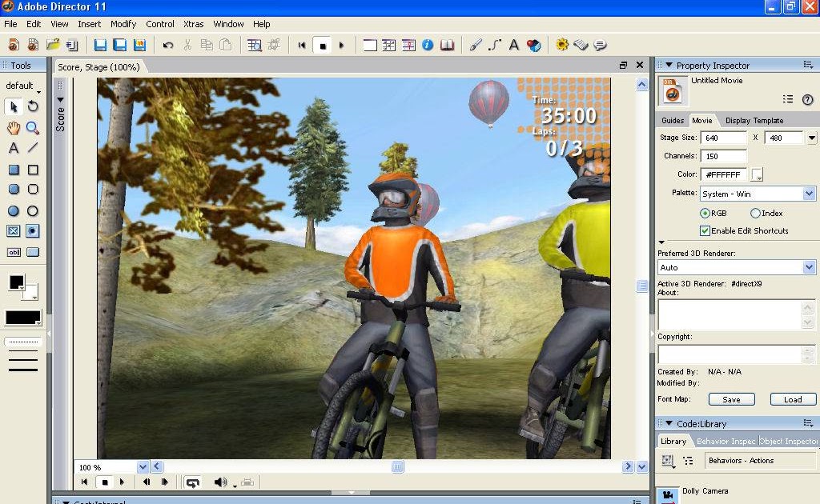This screenshot has width=820, height=504.
Task: Click the Undo icon in toolbar
Action: 168,46
